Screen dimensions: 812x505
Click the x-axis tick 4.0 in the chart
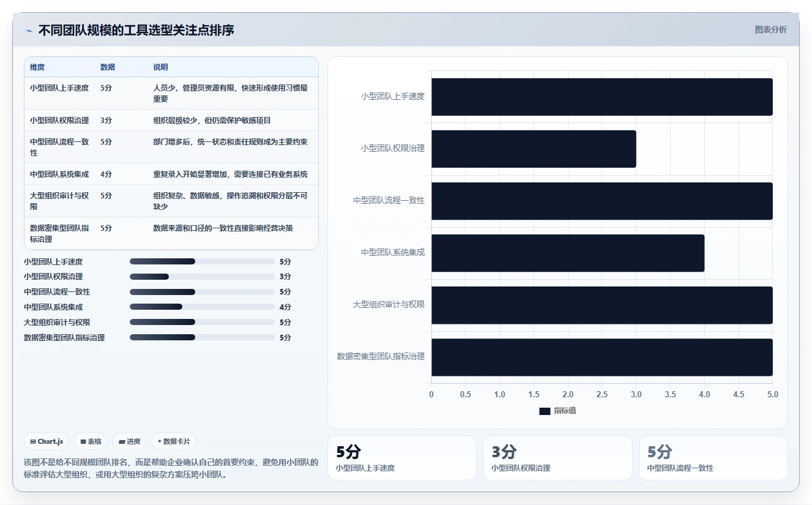[x=704, y=395]
